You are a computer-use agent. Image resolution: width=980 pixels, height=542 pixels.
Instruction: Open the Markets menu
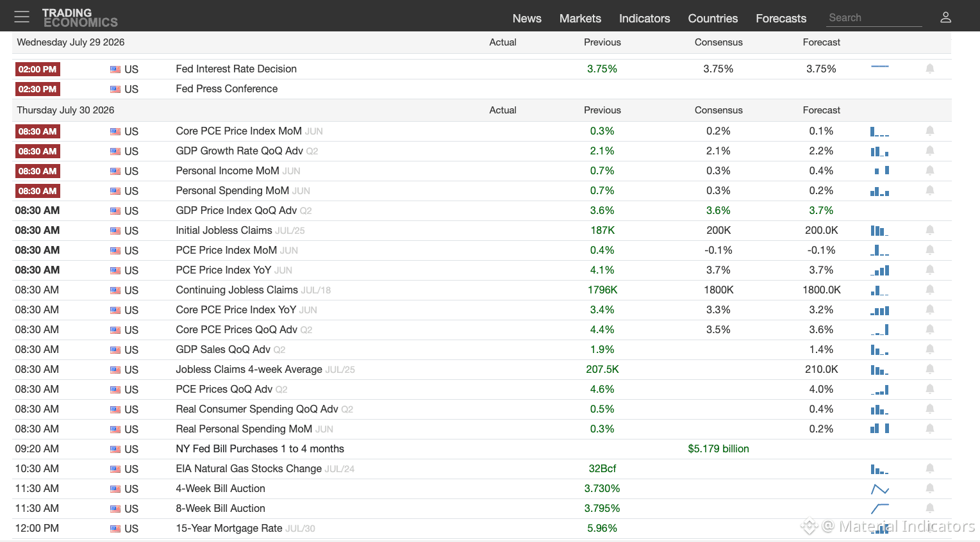580,19
